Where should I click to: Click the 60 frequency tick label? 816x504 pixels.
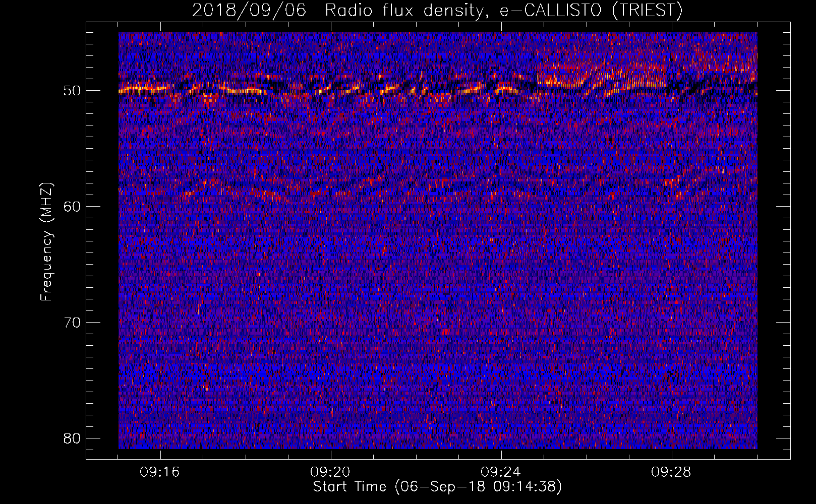tap(73, 207)
